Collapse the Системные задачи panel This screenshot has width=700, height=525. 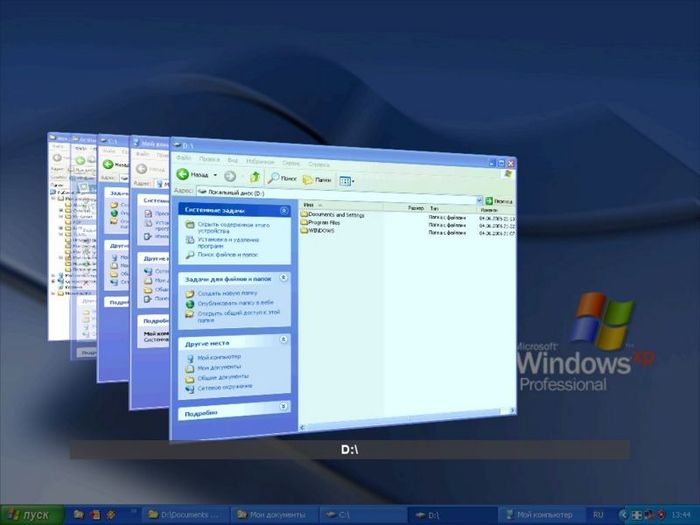click(284, 210)
